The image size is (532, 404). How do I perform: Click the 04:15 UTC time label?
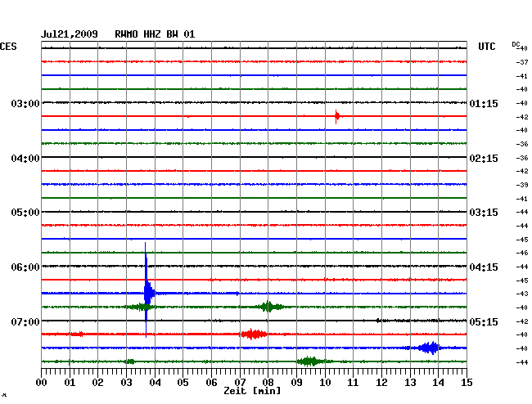(484, 267)
